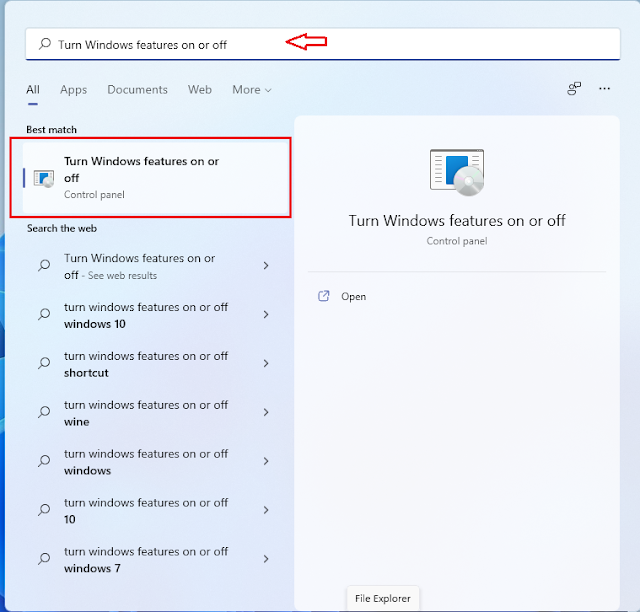Image resolution: width=640 pixels, height=612 pixels.
Task: Expand chevron for 'shortcut' suggestion
Action: click(x=266, y=363)
